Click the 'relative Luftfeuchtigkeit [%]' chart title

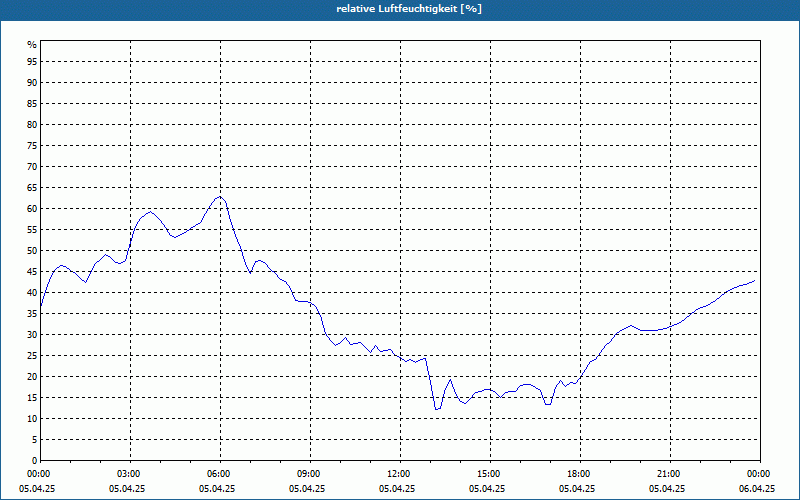coord(409,9)
